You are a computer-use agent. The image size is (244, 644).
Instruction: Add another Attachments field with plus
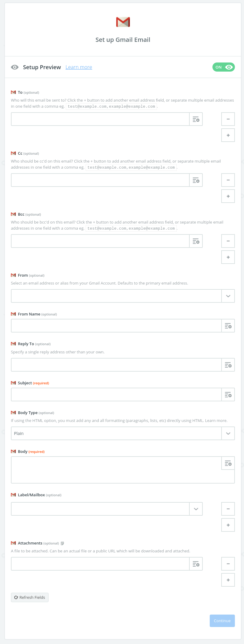[x=228, y=580]
